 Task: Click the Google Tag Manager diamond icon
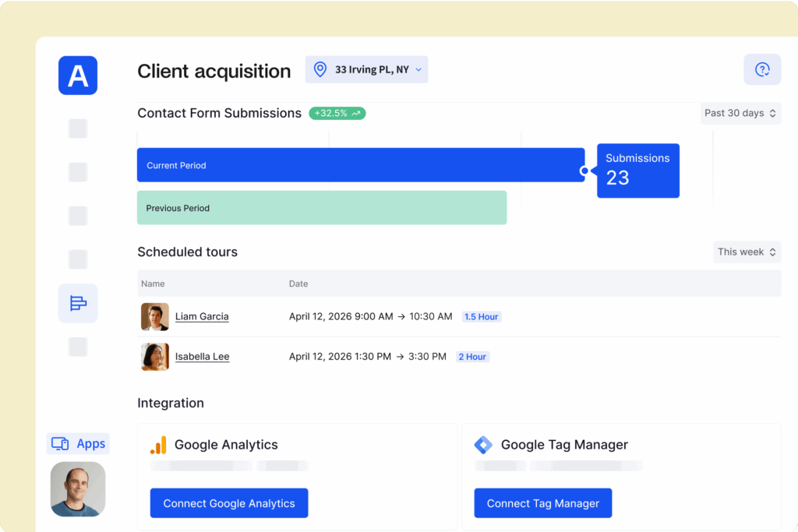tap(483, 445)
